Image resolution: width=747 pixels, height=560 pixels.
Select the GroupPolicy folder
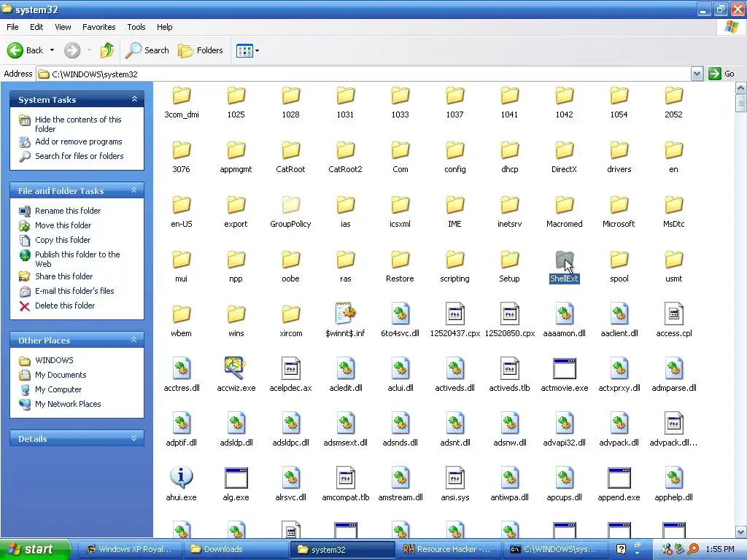(290, 212)
